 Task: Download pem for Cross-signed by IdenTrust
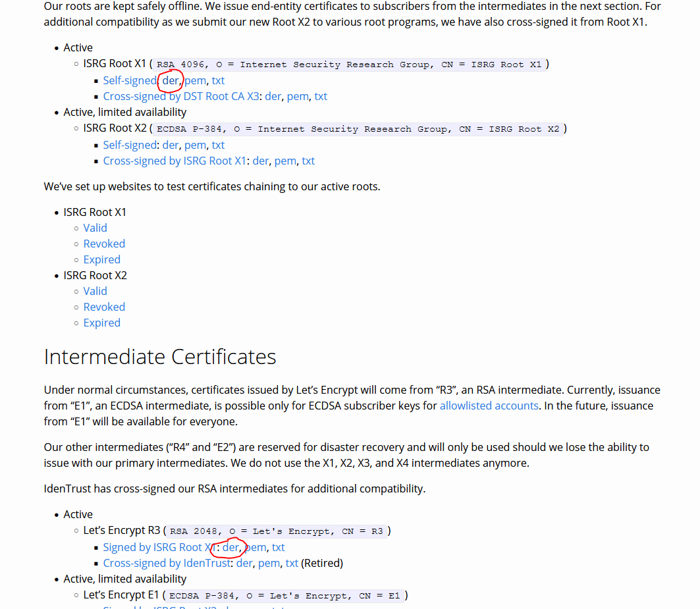[269, 563]
